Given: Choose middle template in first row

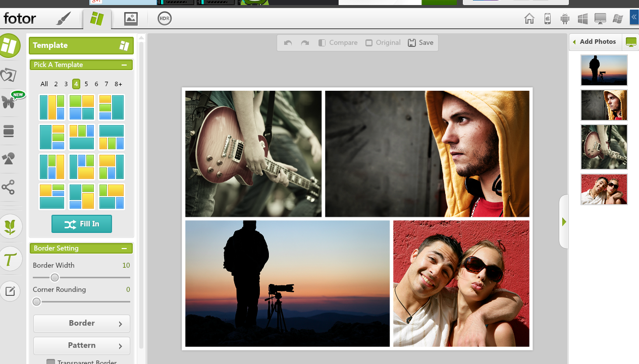Looking at the screenshot, I should [82, 107].
